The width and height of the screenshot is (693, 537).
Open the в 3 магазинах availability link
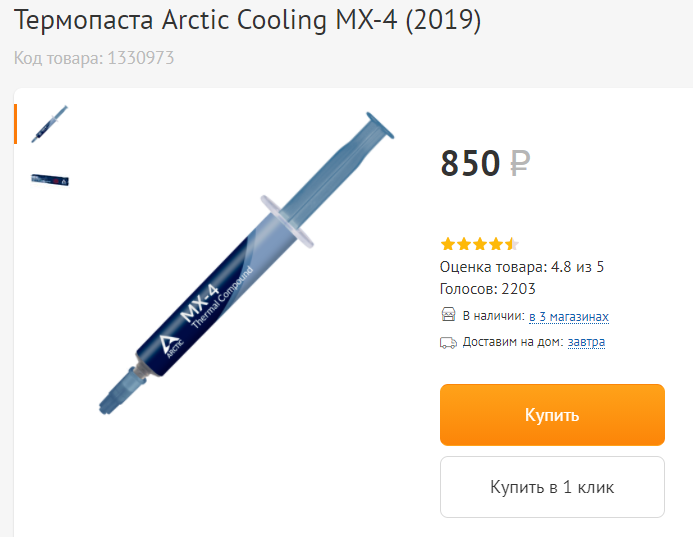coord(569,316)
